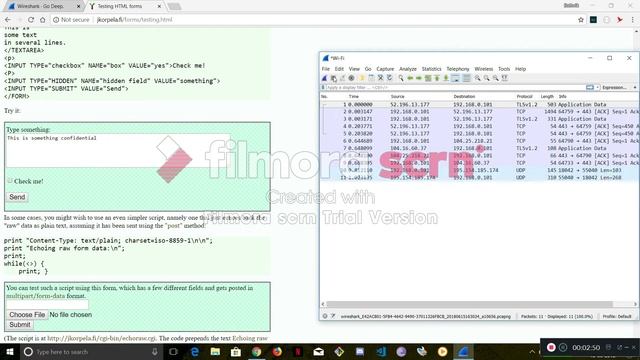This screenshot has width=640, height=360.
Task: Switch to the Wireshark · Go Deep browser tab
Action: coord(43,6)
